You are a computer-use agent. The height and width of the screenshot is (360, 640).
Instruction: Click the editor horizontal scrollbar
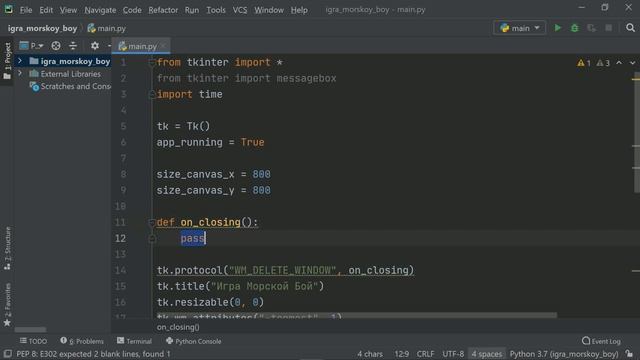[x=356, y=315]
